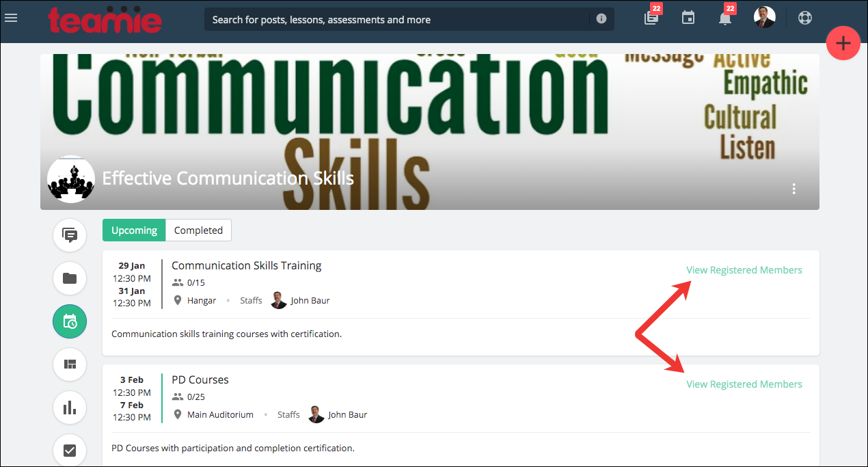Click the PD Courses participation description text
Viewport: 868px width, 467px height.
pyautogui.click(x=233, y=449)
